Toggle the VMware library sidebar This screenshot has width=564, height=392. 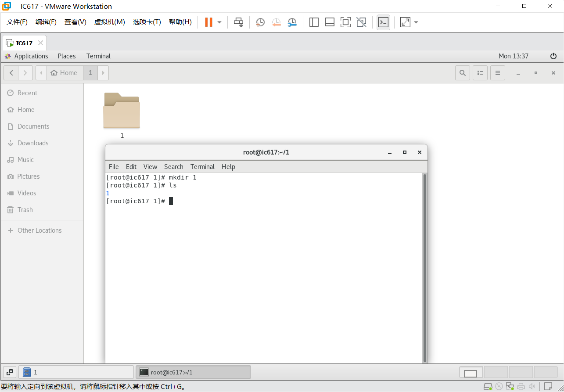click(314, 22)
